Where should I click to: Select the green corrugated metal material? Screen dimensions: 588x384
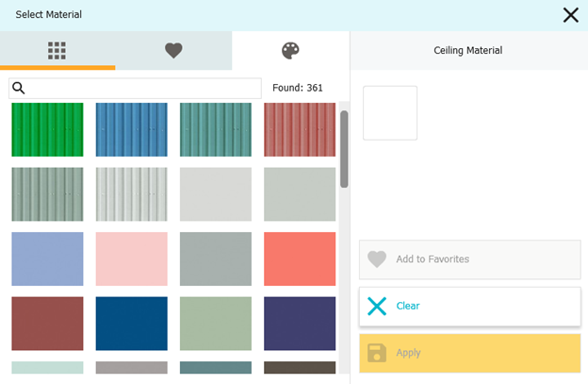coord(47,129)
